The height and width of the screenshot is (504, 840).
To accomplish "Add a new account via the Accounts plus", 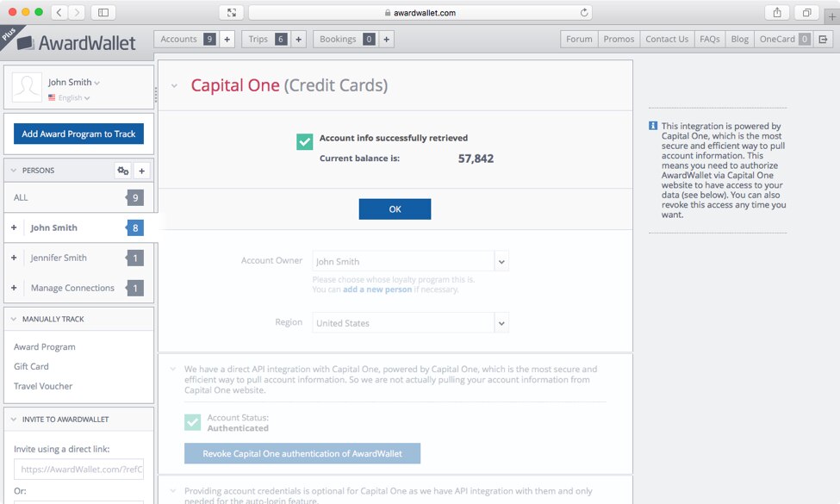I will (x=227, y=39).
